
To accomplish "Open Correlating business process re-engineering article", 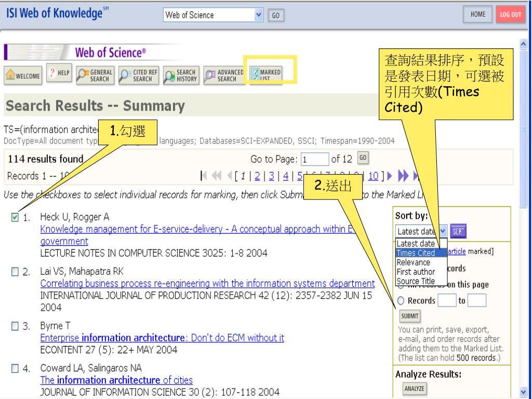I will [x=207, y=283].
